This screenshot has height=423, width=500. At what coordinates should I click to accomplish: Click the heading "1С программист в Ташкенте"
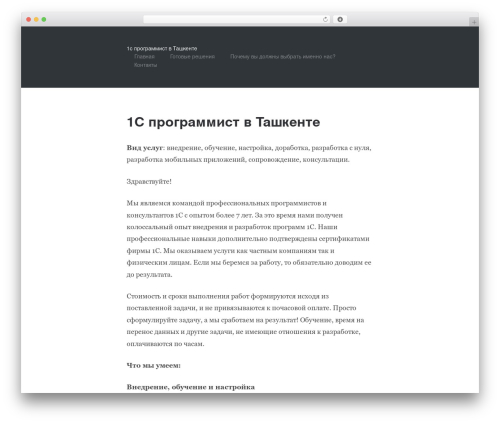(x=223, y=122)
